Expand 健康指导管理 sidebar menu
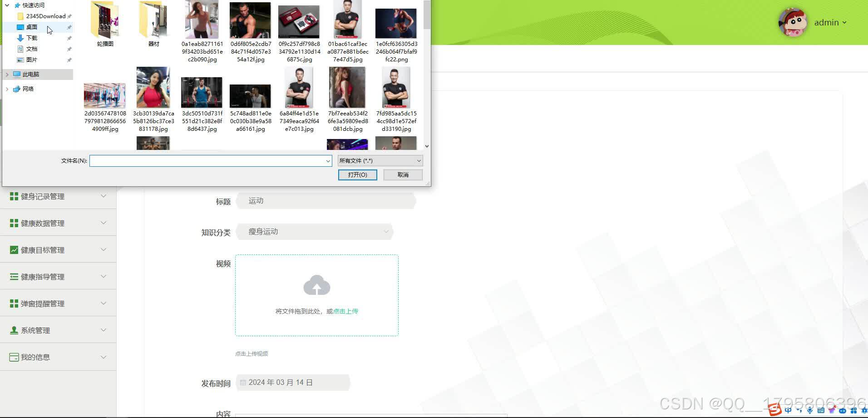 58,277
